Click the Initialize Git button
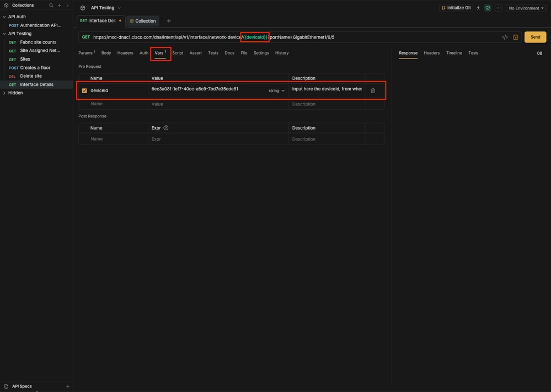Screen dimensions: 551x392 456,8
